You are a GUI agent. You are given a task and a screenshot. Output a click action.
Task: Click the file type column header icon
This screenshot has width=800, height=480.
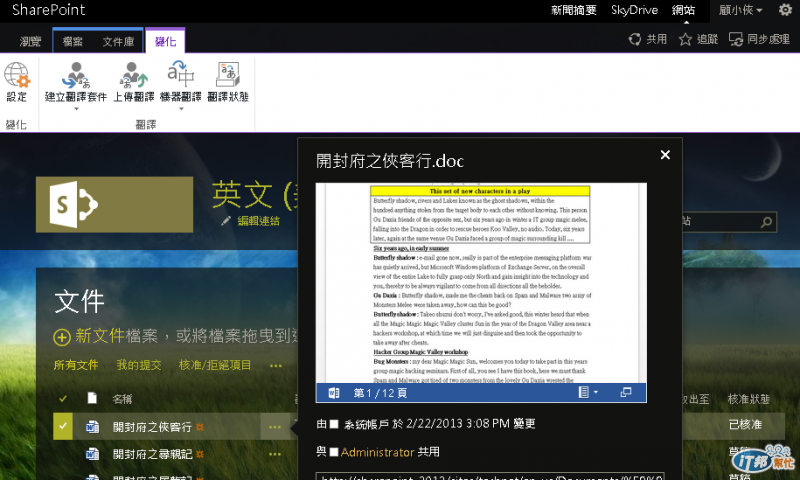point(92,398)
